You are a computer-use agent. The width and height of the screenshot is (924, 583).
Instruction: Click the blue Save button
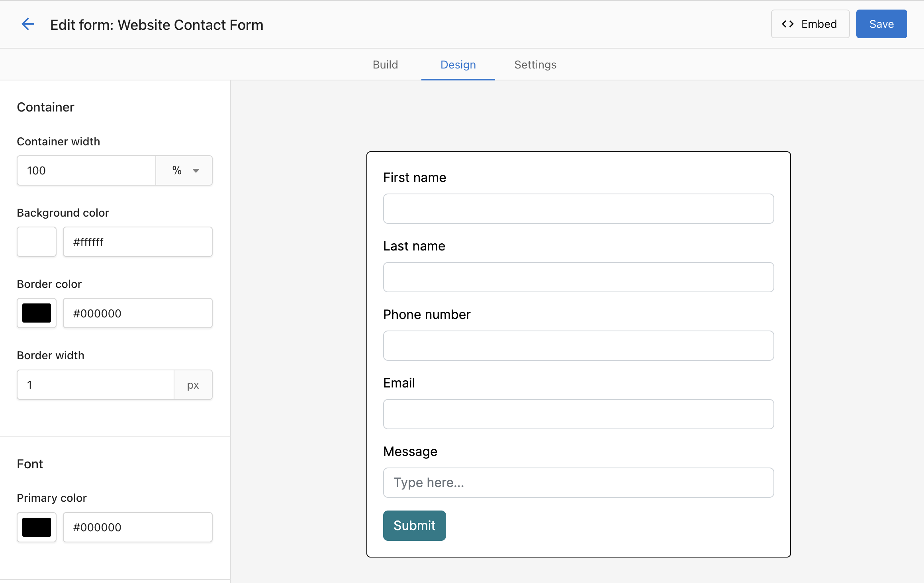881,24
